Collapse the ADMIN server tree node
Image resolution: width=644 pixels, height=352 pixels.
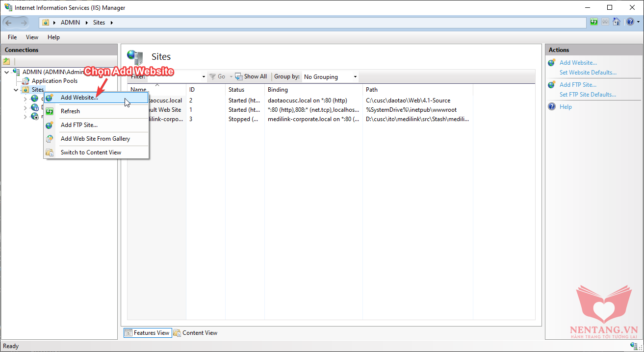pos(6,72)
